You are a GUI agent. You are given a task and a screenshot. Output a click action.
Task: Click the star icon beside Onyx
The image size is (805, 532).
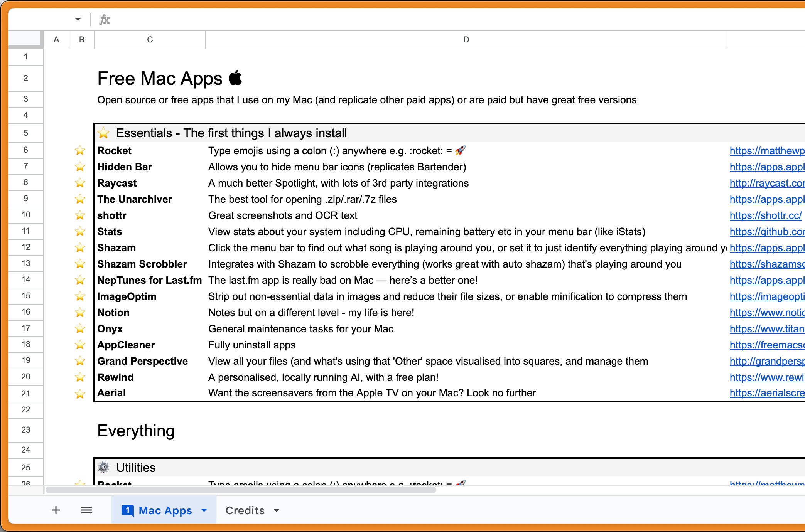point(80,328)
